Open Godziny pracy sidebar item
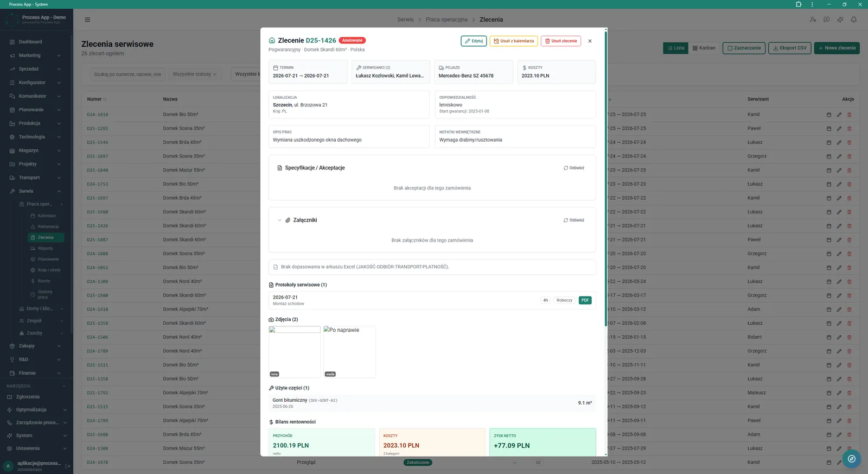This screenshot has height=474, width=868. point(46,294)
